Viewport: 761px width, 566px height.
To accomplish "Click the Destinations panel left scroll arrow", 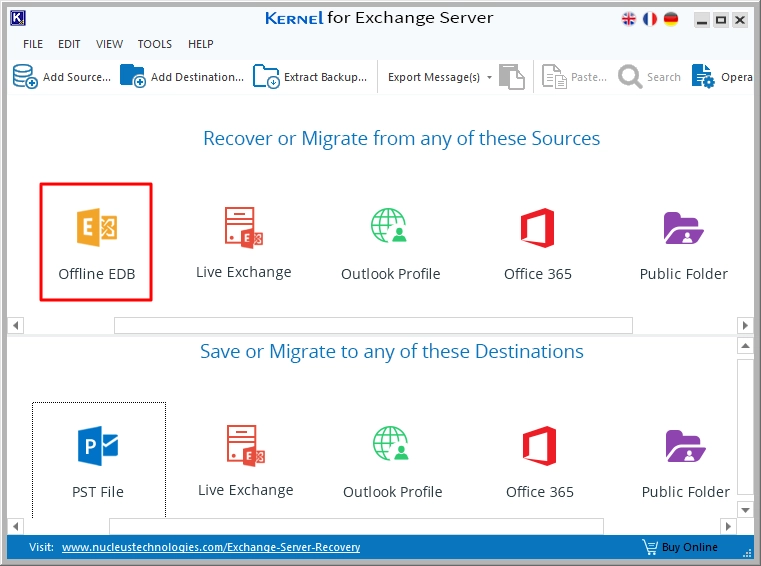I will pos(16,526).
